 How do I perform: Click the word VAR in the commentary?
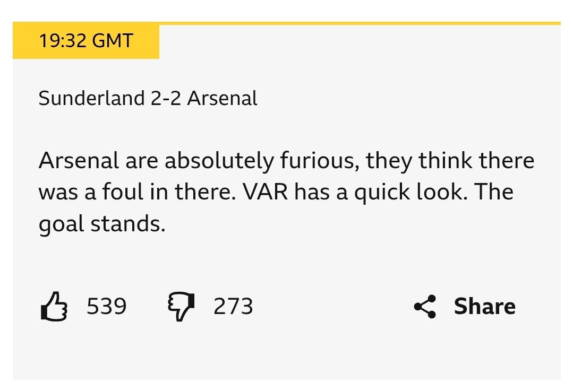[266, 193]
